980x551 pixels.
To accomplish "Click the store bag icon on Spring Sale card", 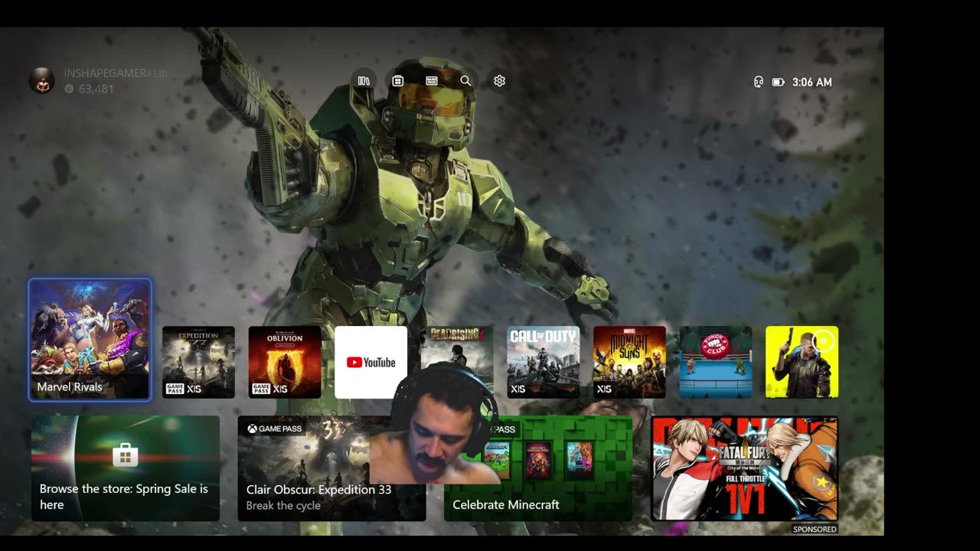I will tap(125, 455).
